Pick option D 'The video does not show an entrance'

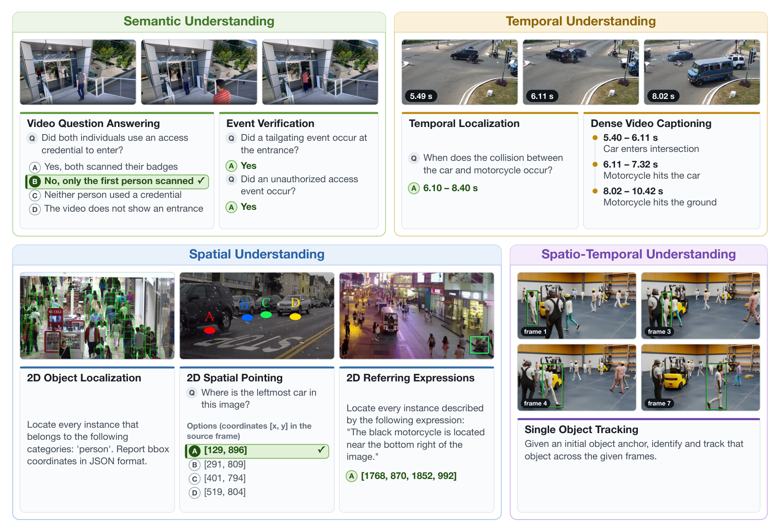tap(116, 209)
